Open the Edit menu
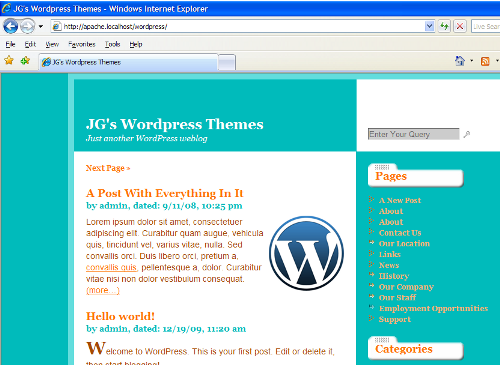Screen dimensions: 500x365 (30, 44)
